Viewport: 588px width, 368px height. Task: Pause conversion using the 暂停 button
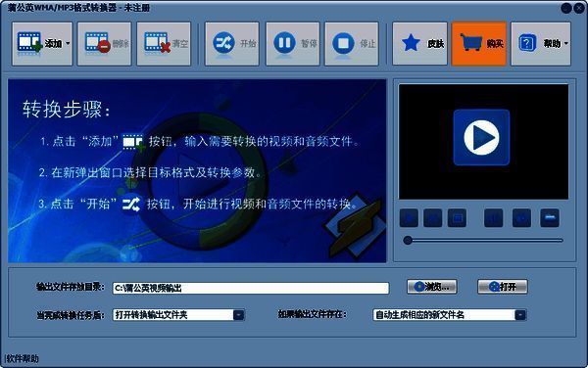coord(292,43)
